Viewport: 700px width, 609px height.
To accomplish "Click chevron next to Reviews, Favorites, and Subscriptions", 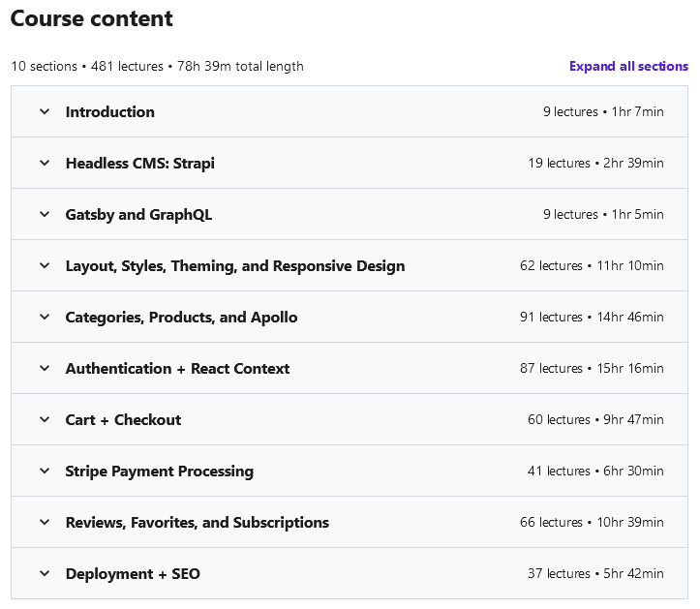I will [x=45, y=523].
